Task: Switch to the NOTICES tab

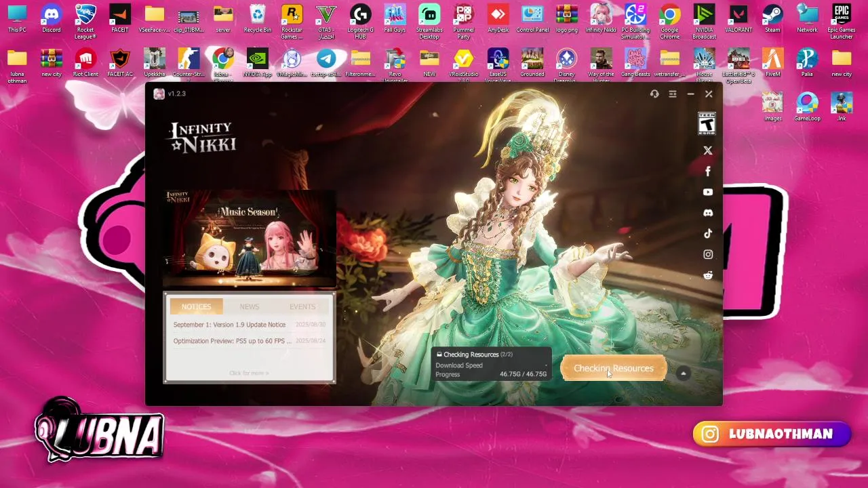Action: [x=196, y=306]
